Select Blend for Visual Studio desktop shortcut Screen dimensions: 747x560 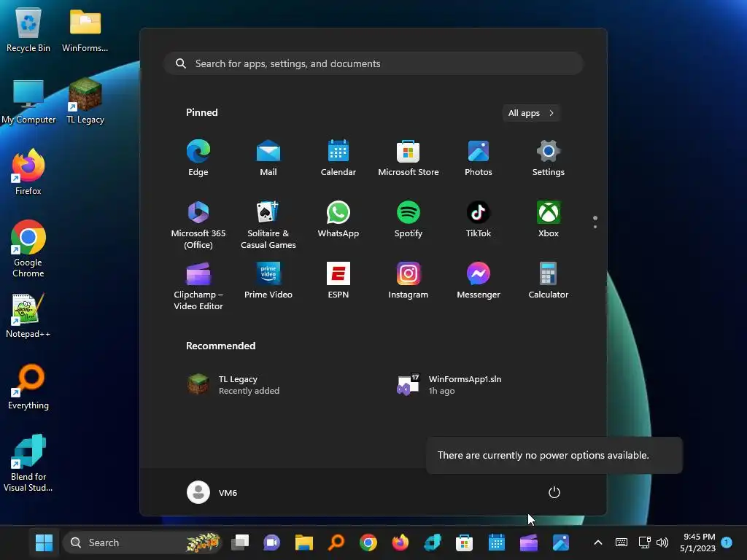click(x=28, y=463)
